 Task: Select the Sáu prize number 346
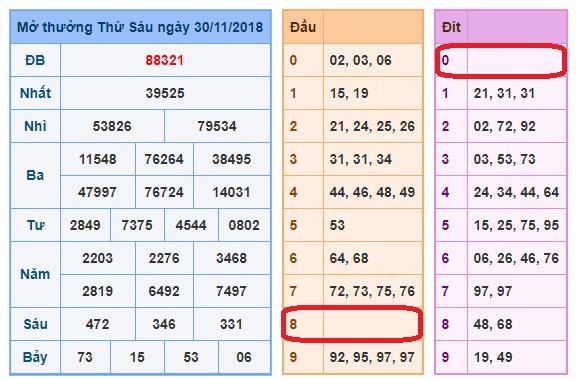click(164, 324)
